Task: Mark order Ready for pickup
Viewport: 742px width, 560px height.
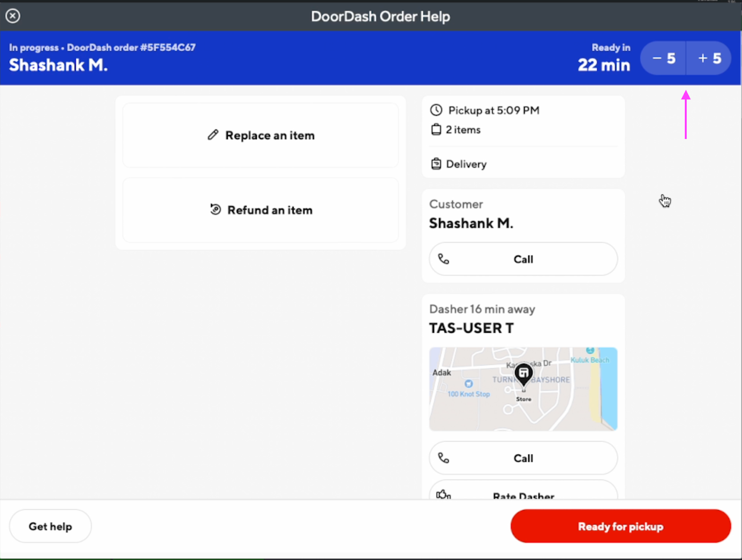Action: click(620, 526)
